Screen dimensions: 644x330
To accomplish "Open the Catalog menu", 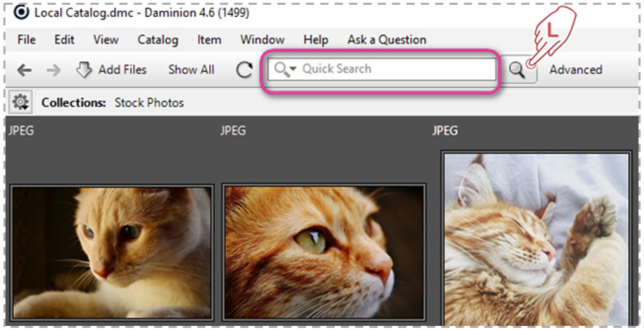I will [x=158, y=40].
